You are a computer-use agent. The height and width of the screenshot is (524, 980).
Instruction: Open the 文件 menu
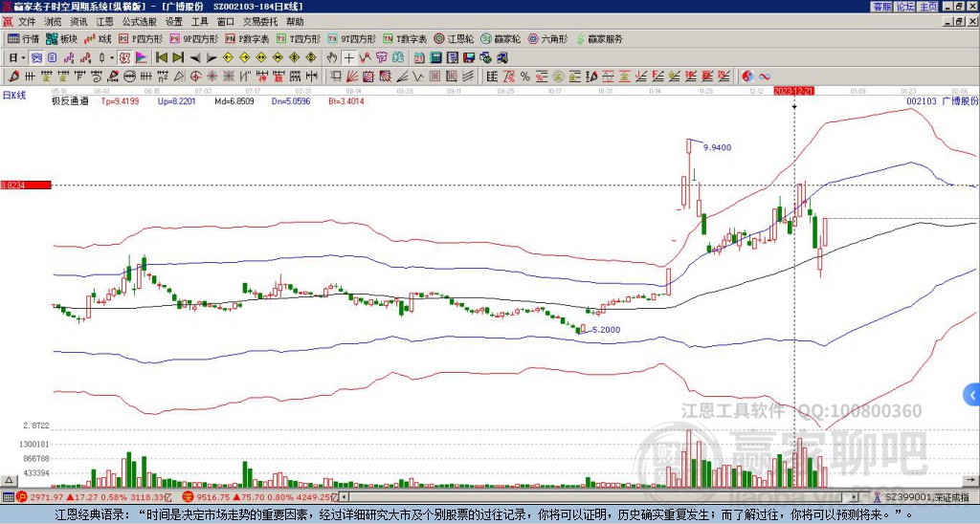point(27,22)
